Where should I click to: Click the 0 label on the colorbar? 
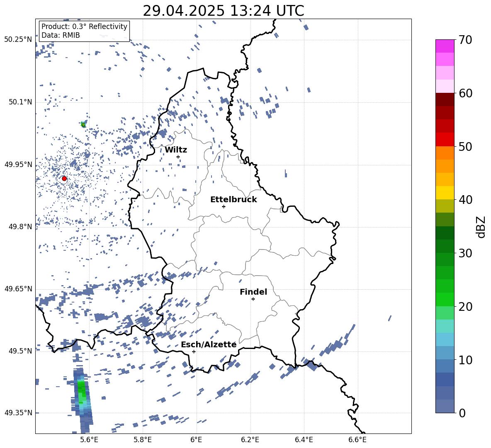click(x=462, y=413)
